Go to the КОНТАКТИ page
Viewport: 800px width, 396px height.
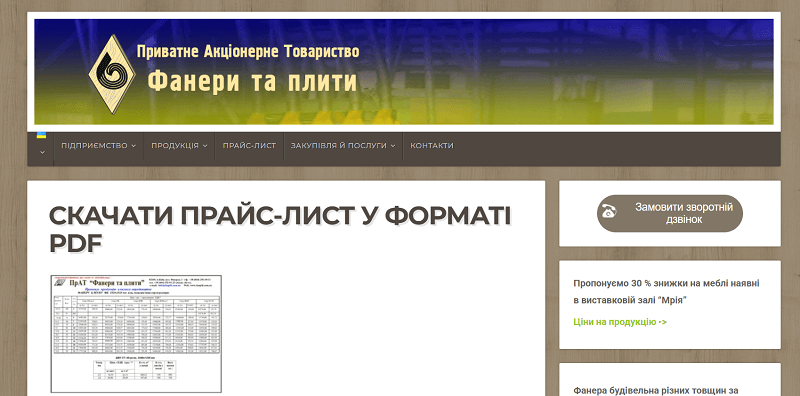click(x=432, y=145)
